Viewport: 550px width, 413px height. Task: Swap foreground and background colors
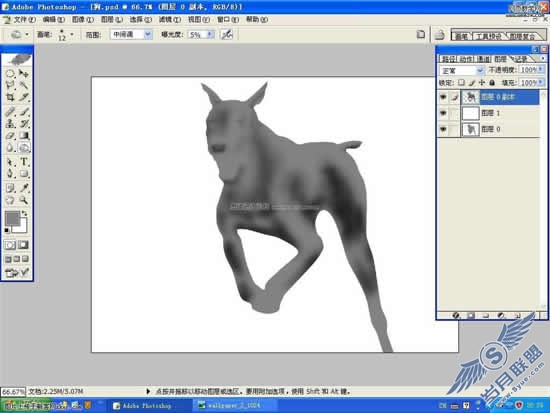coord(25,213)
